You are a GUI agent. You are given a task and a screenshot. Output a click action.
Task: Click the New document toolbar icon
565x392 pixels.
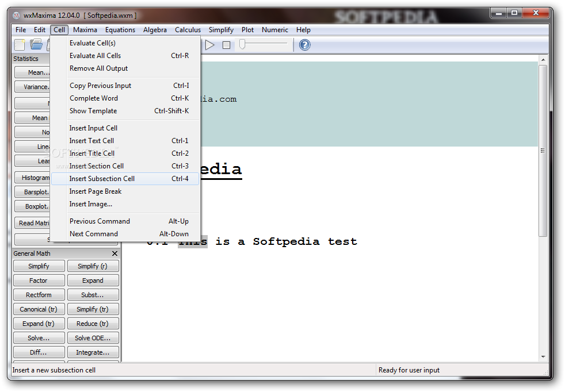click(20, 45)
